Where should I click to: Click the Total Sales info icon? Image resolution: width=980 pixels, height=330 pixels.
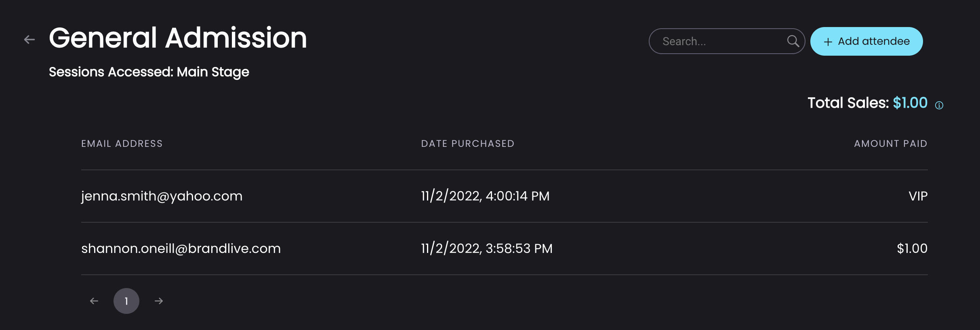pyautogui.click(x=939, y=105)
